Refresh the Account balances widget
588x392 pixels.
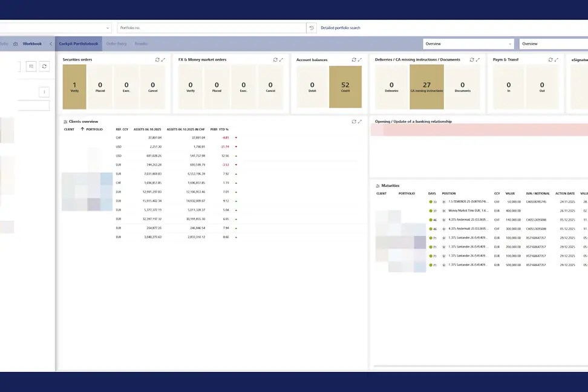pyautogui.click(x=354, y=60)
